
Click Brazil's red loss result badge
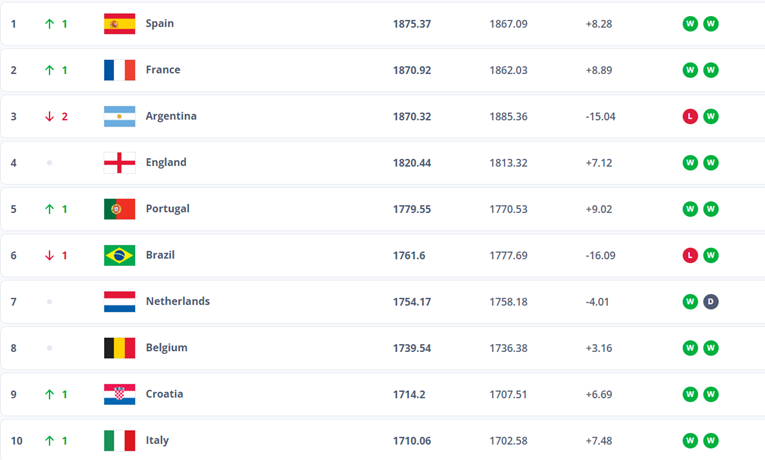click(690, 255)
